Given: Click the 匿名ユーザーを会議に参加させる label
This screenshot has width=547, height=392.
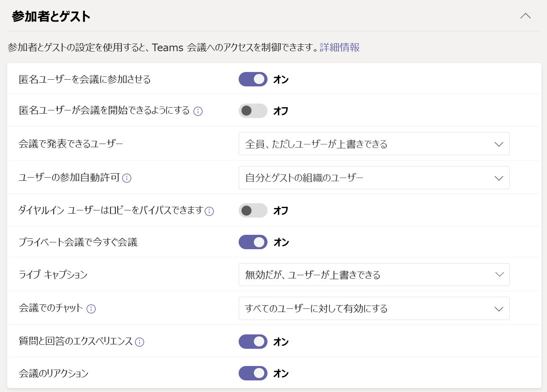Looking at the screenshot, I should [85, 79].
